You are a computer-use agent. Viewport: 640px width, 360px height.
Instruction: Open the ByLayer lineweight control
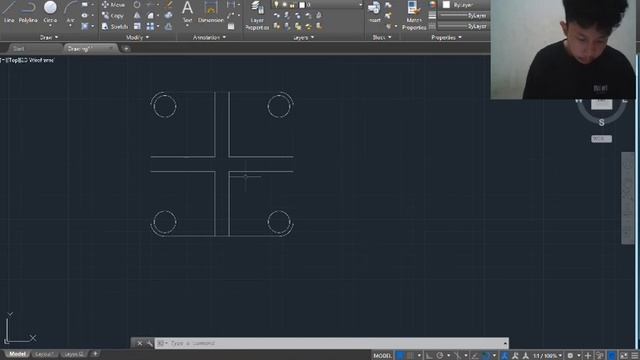point(463,15)
